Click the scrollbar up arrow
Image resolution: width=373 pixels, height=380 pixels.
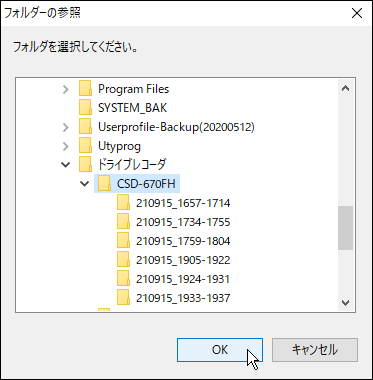click(x=346, y=88)
